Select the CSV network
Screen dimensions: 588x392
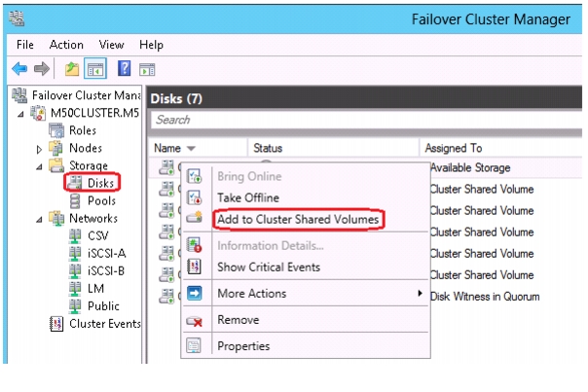pyautogui.click(x=98, y=235)
